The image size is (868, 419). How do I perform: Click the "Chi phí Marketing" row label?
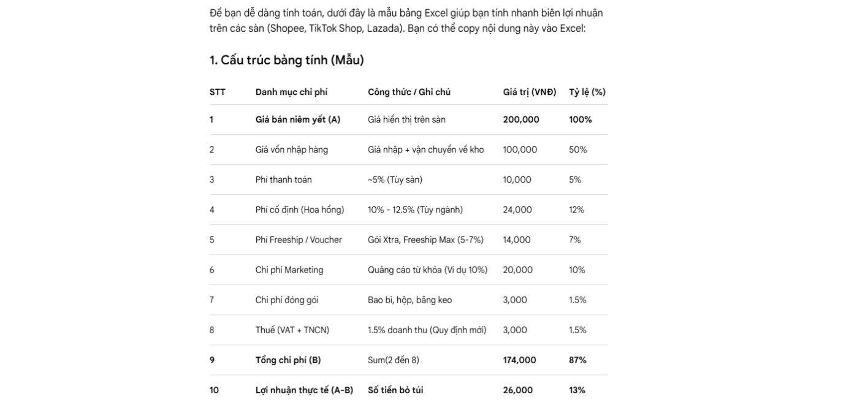(x=289, y=270)
